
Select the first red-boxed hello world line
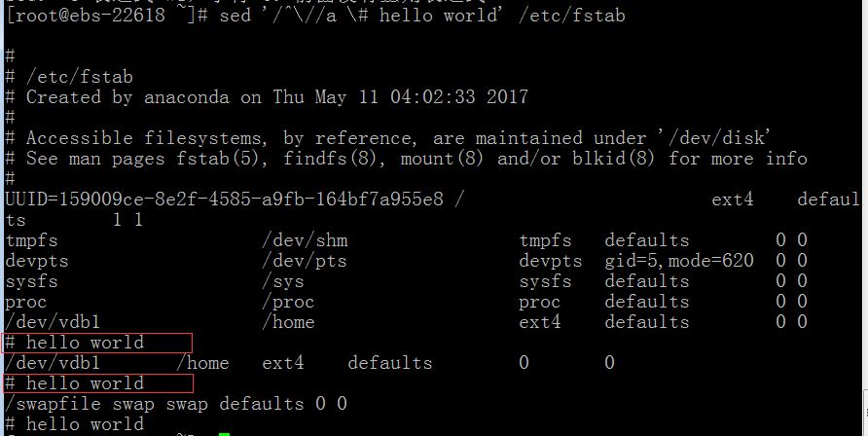click(97, 343)
